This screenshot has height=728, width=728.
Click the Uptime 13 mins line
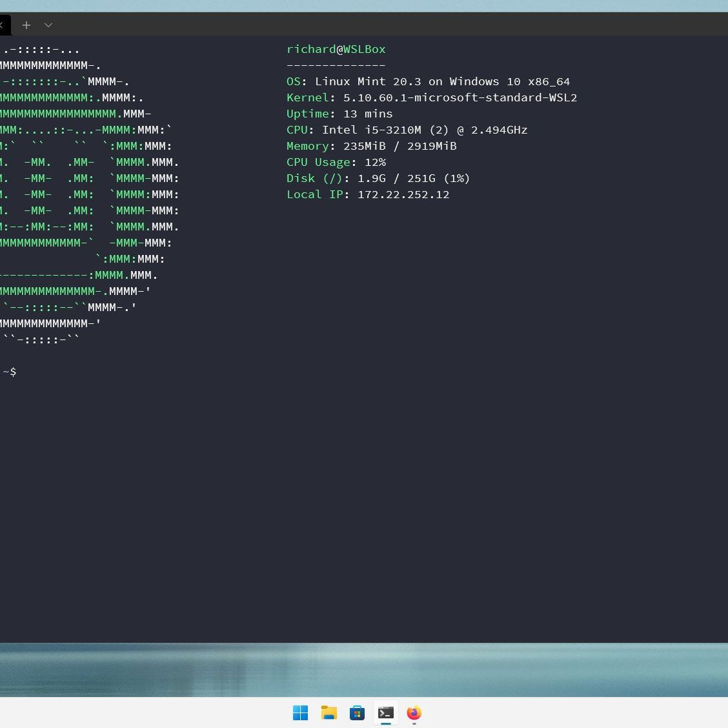coord(339,114)
